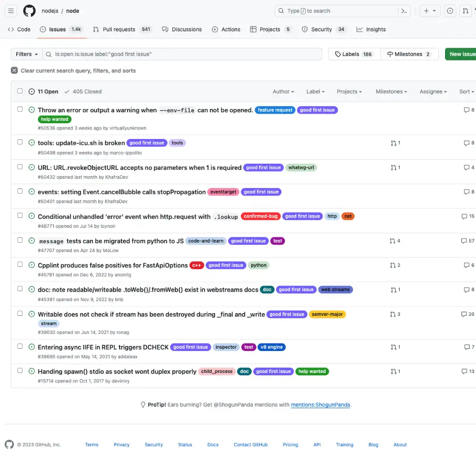Open the Author filter dropdown

click(283, 91)
